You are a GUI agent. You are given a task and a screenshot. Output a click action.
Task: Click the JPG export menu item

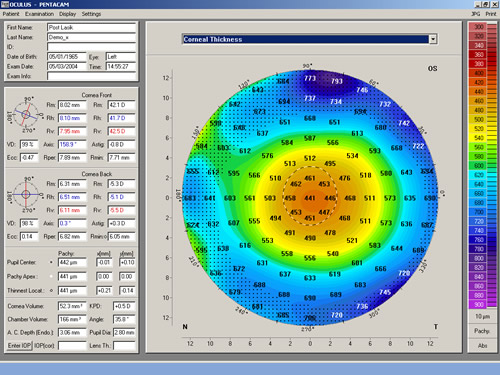476,14
